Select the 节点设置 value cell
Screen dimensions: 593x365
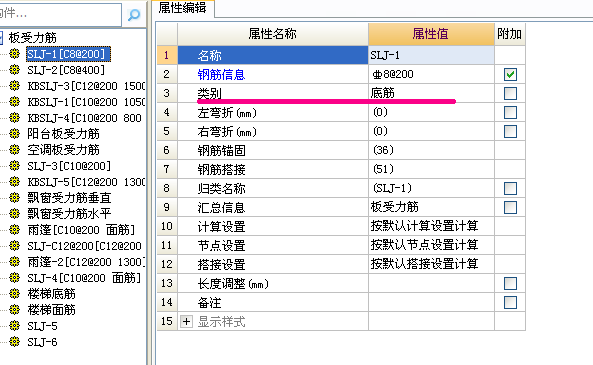pos(431,245)
